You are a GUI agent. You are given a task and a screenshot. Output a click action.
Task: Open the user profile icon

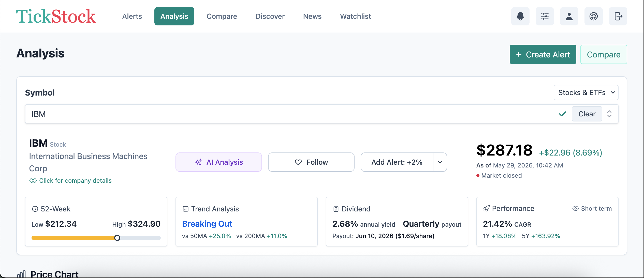click(569, 16)
